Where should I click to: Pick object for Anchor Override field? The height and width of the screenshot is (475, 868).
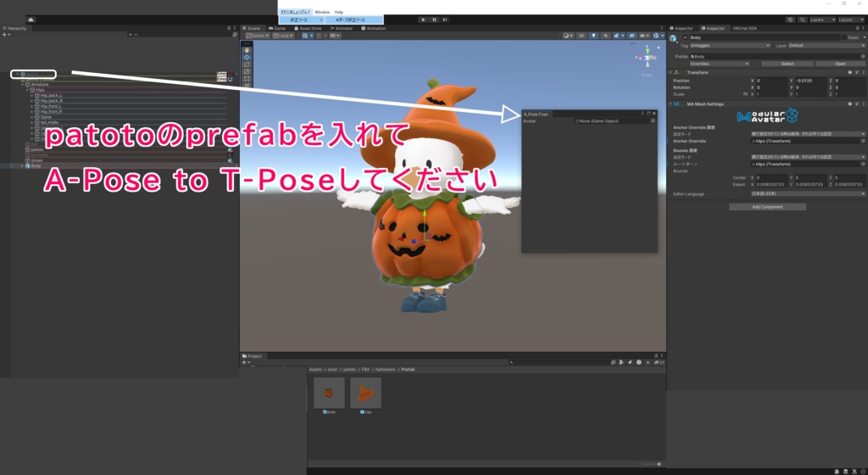point(862,141)
